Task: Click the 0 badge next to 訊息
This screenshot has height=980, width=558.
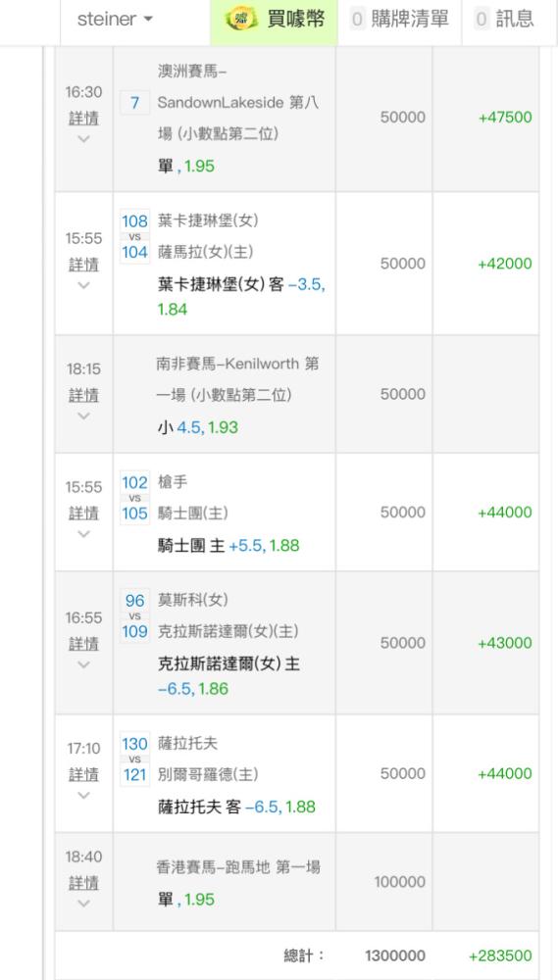Action: tap(482, 20)
